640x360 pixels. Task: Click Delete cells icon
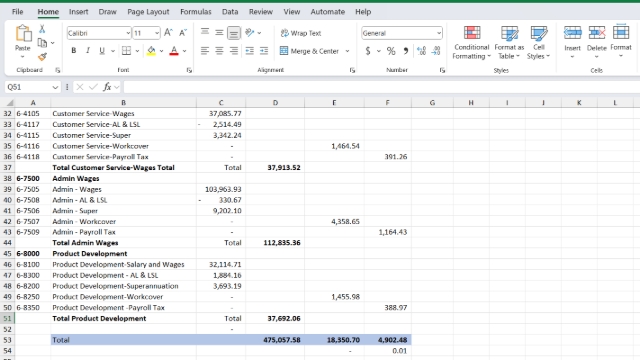click(x=596, y=33)
